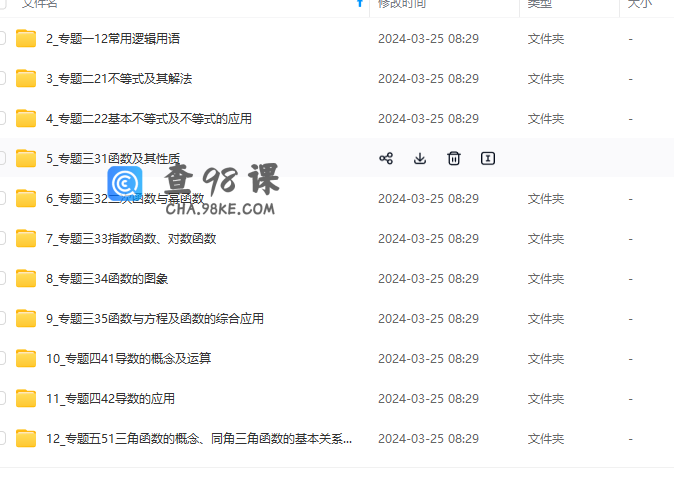The height and width of the screenshot is (481, 674).
Task: Click modified time of 2_专题一12常用逻辑用语
Action: [x=429, y=39]
